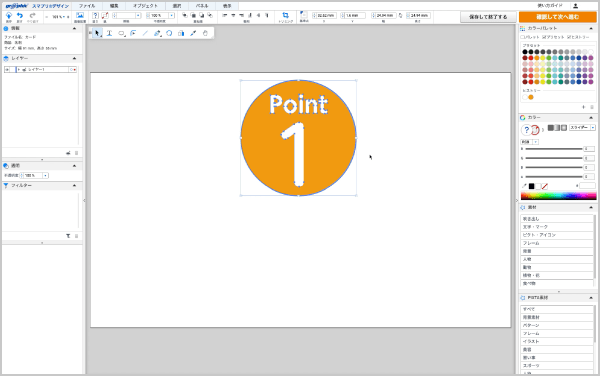Select the straight line tool

pos(145,33)
